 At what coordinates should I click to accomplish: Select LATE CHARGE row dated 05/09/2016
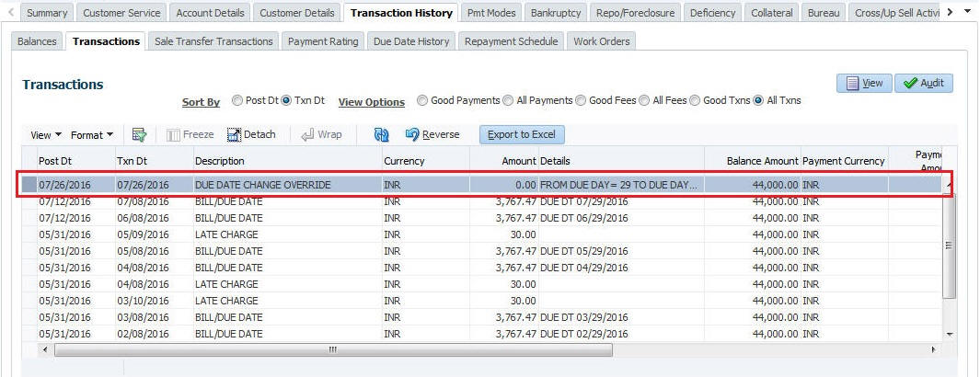[481, 234]
